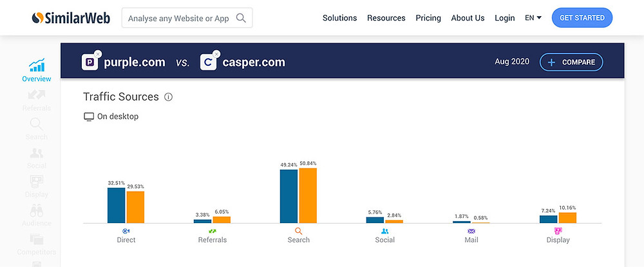
Task: Click the GET STARTED button
Action: coord(582,17)
